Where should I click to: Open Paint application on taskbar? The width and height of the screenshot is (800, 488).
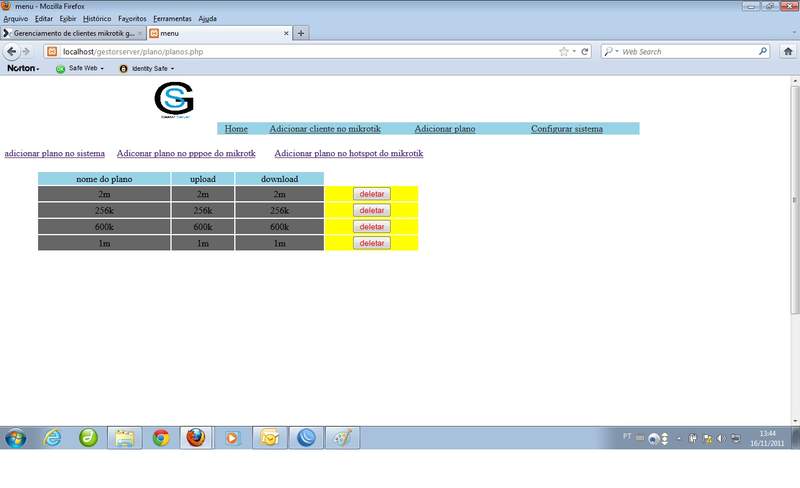pos(342,438)
